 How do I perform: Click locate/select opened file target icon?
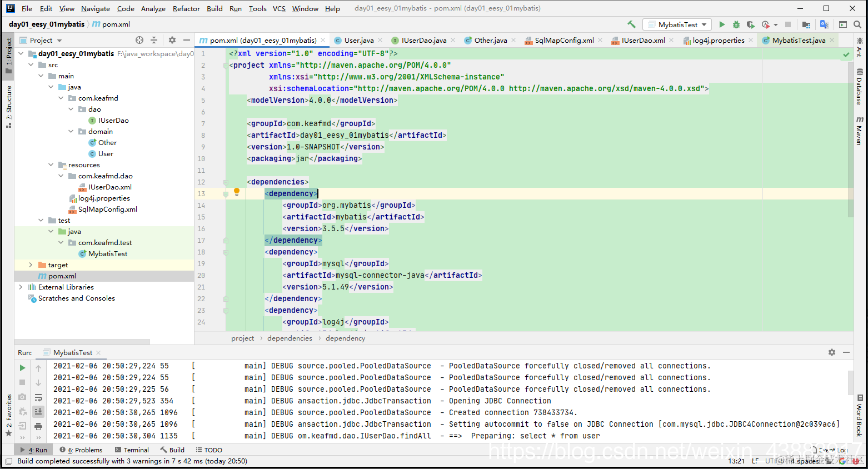coord(139,40)
